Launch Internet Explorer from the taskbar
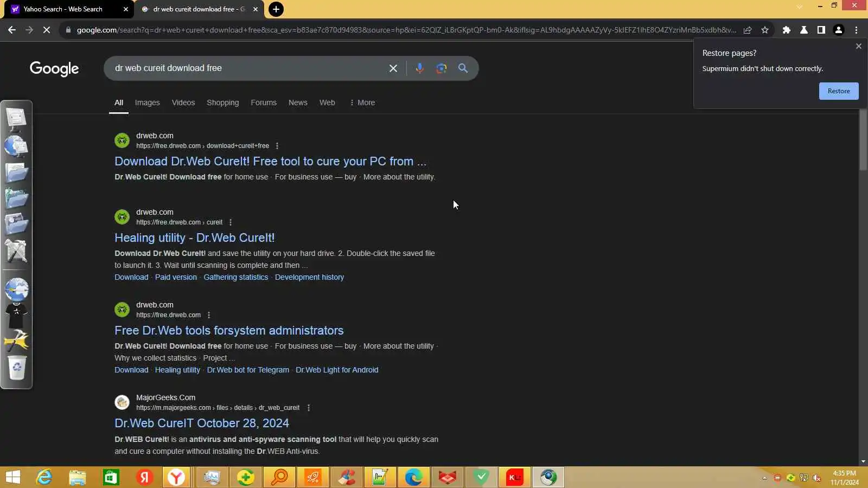 point(44,477)
